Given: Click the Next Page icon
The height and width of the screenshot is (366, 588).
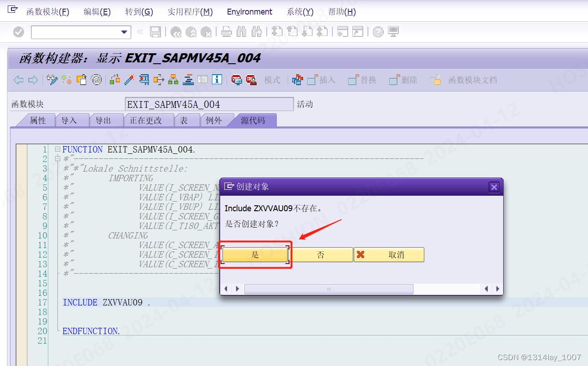Looking at the screenshot, I should 307,32.
